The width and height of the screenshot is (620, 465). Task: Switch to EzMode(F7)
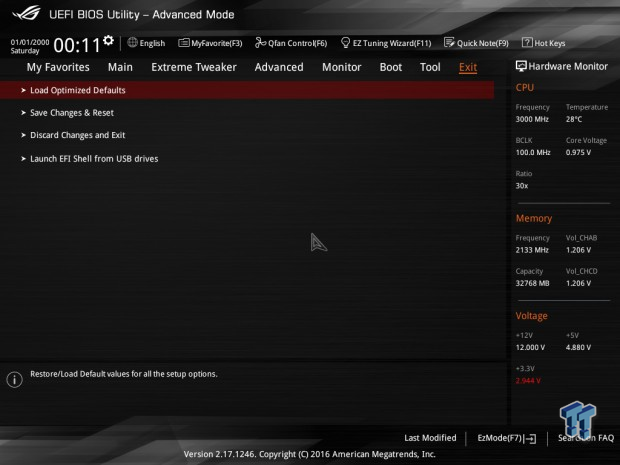pyautogui.click(x=507, y=438)
